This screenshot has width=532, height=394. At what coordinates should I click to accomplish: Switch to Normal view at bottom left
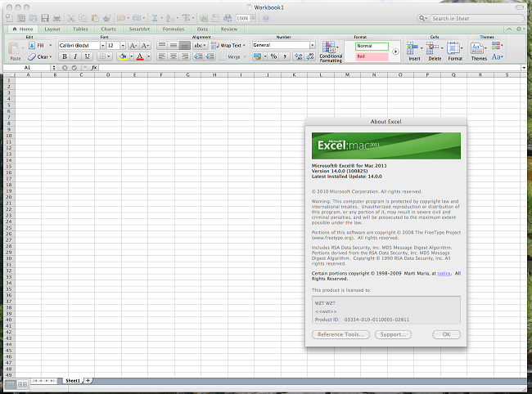coord(11,384)
